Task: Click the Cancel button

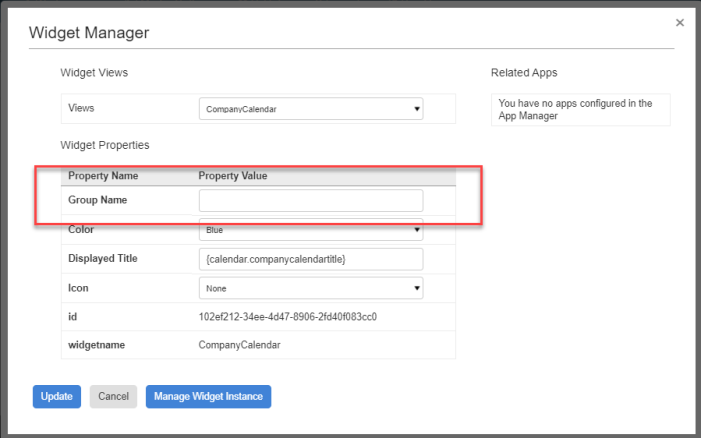Action: click(x=113, y=397)
